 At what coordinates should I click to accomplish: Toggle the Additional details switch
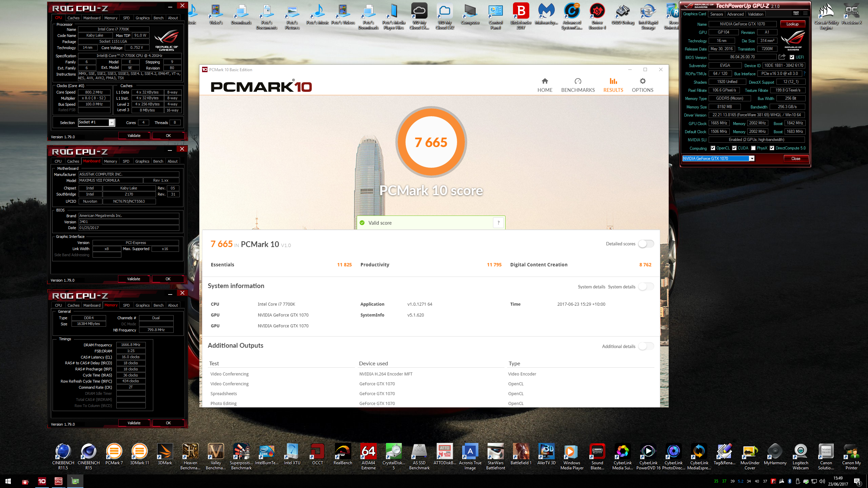[x=646, y=346]
